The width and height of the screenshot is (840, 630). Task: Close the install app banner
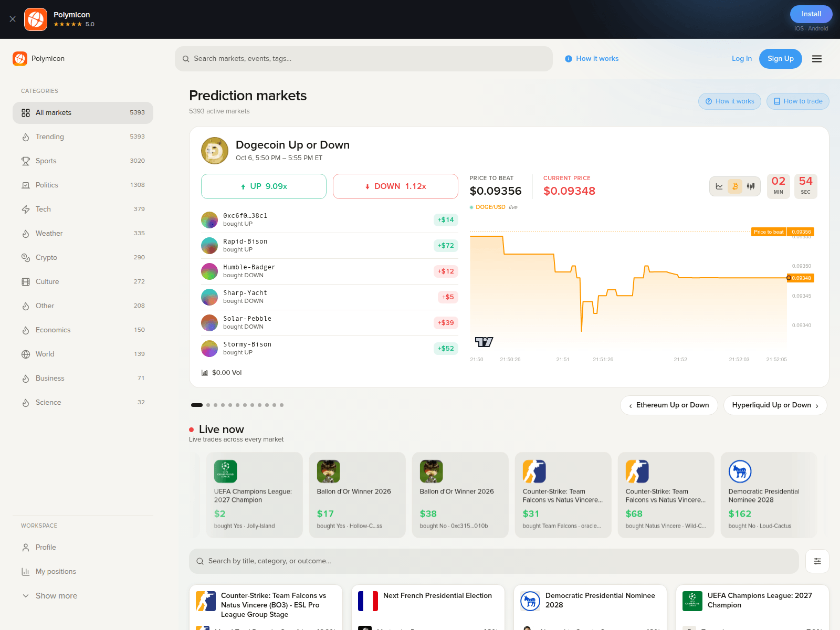point(13,19)
